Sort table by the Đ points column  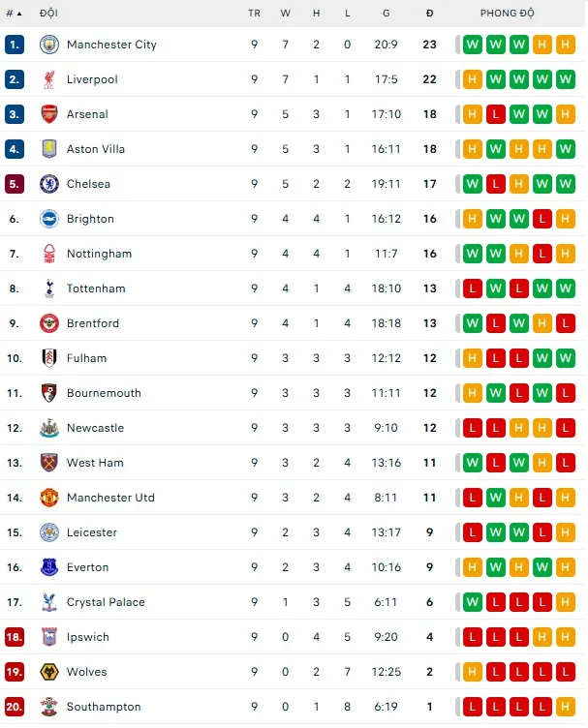430,14
